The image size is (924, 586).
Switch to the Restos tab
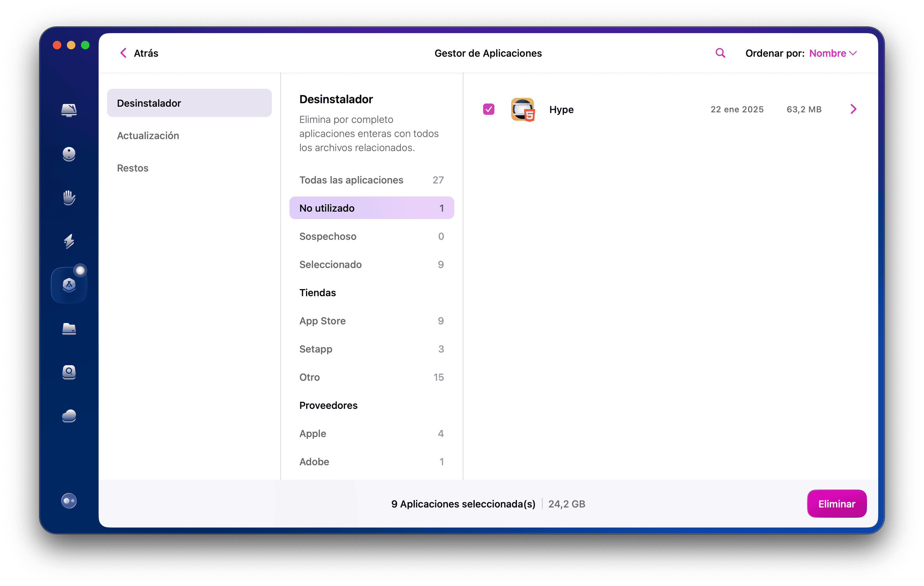pyautogui.click(x=132, y=168)
